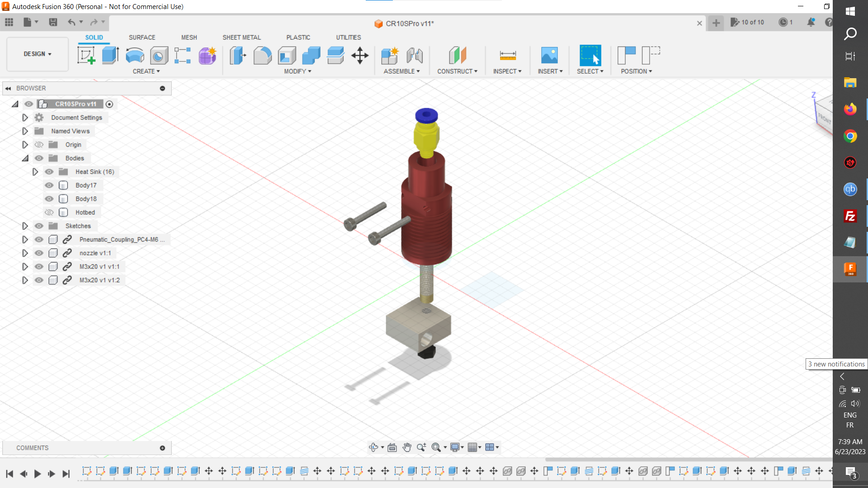Select the Revolve tool
868x488 pixels.
pos(135,56)
